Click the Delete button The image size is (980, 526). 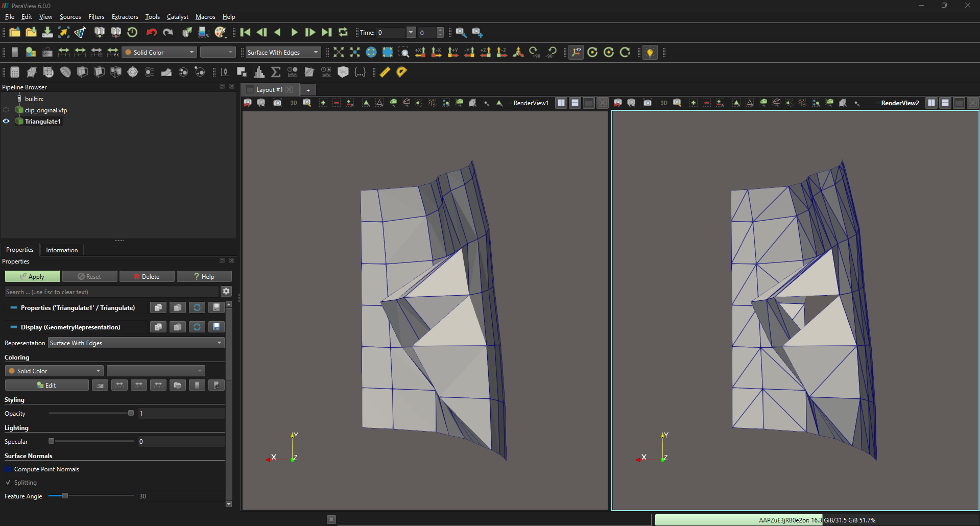click(x=147, y=277)
